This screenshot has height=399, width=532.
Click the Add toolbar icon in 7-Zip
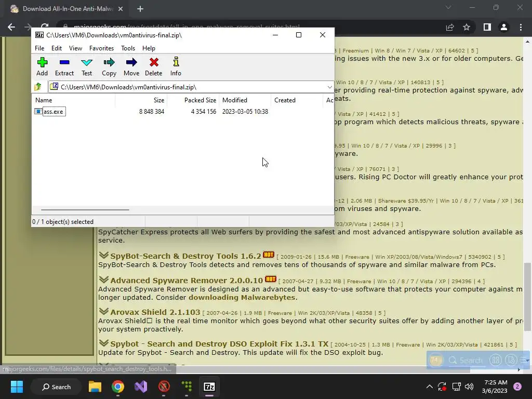(x=42, y=67)
